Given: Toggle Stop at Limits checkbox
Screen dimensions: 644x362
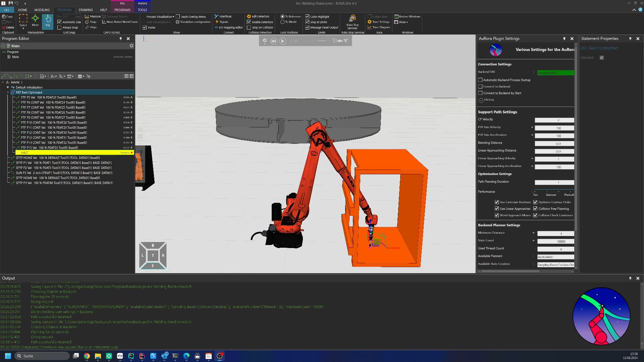Looking at the screenshot, I should (x=307, y=22).
